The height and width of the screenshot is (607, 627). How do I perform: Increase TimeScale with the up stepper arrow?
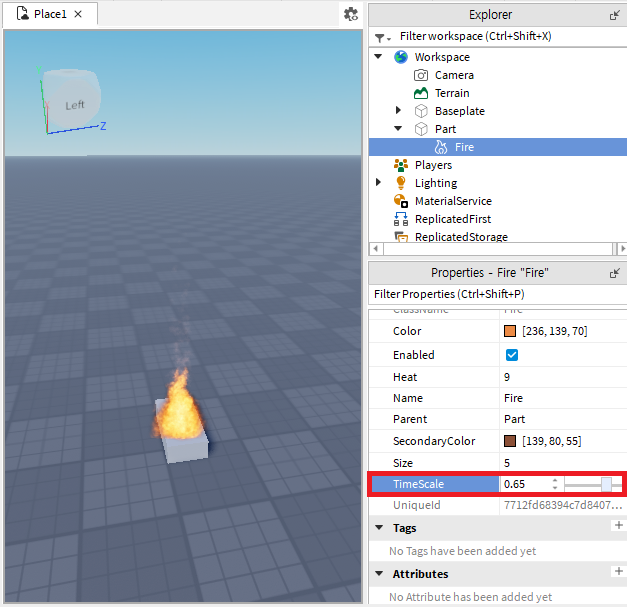(555, 480)
